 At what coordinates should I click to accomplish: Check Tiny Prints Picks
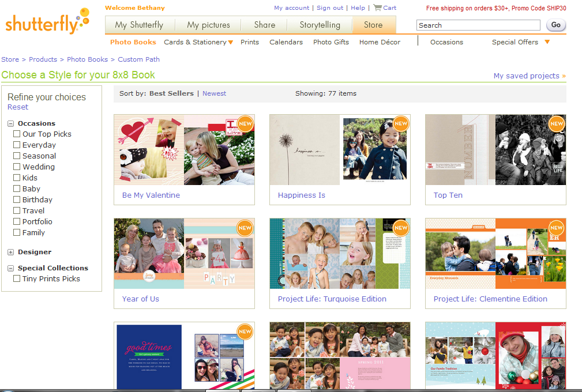pos(16,279)
